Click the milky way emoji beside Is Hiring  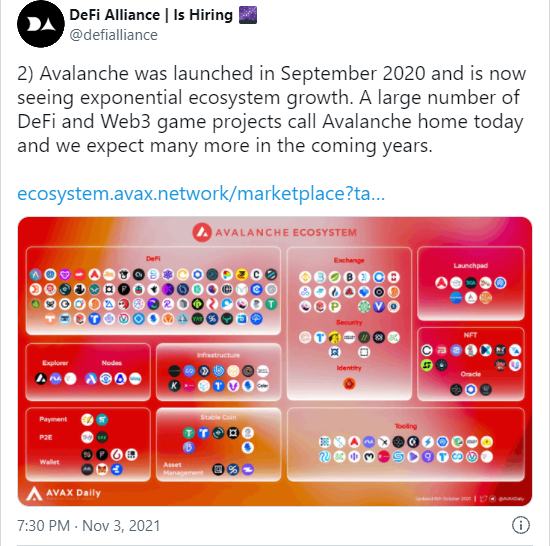click(248, 15)
